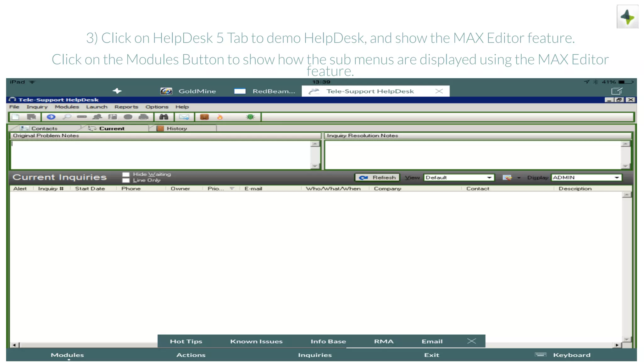Viewport: 644px width, 362px height.
Task: Tap the Actions button in bottom bar
Action: [x=191, y=355]
